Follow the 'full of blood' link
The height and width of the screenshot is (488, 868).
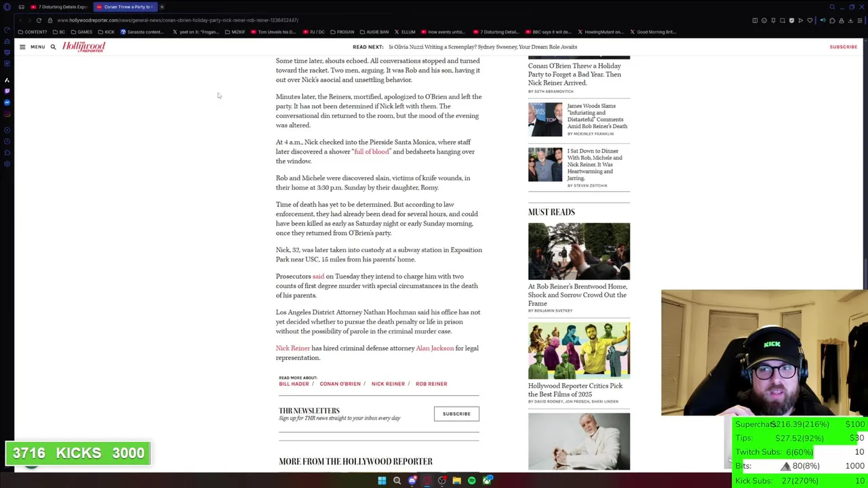(372, 152)
